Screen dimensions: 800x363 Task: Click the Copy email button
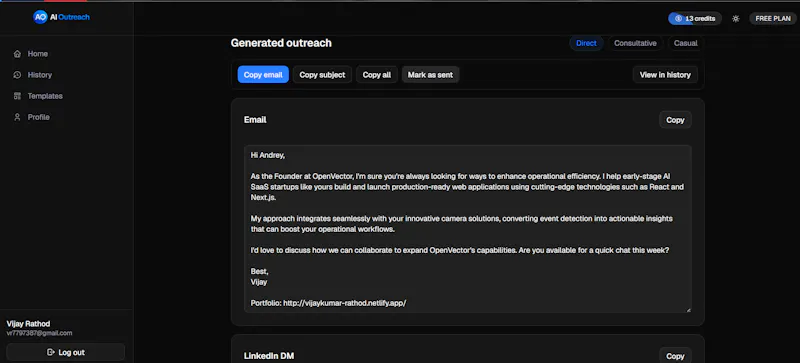[x=263, y=75]
